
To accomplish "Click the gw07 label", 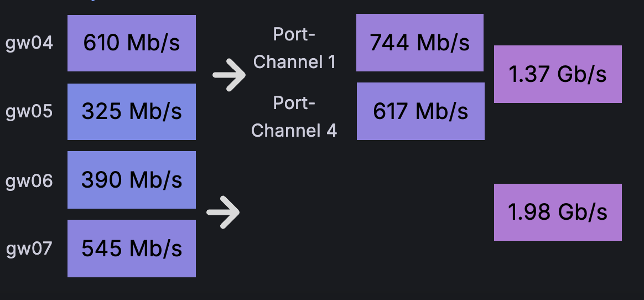I will (29, 249).
